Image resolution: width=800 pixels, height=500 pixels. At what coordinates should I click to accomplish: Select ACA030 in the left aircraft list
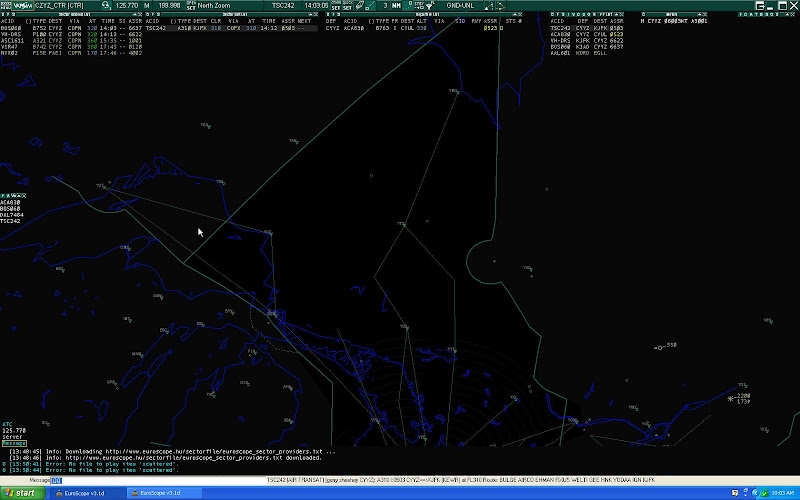[10, 201]
